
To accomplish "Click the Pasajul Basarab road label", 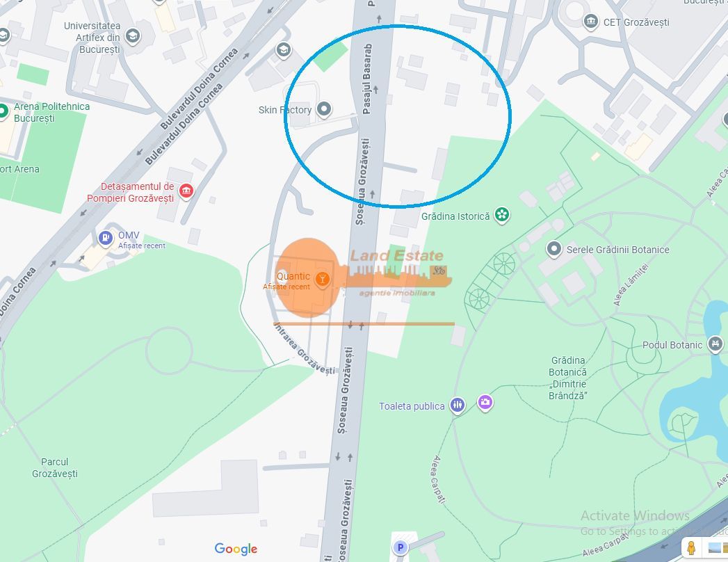I will click(367, 79).
